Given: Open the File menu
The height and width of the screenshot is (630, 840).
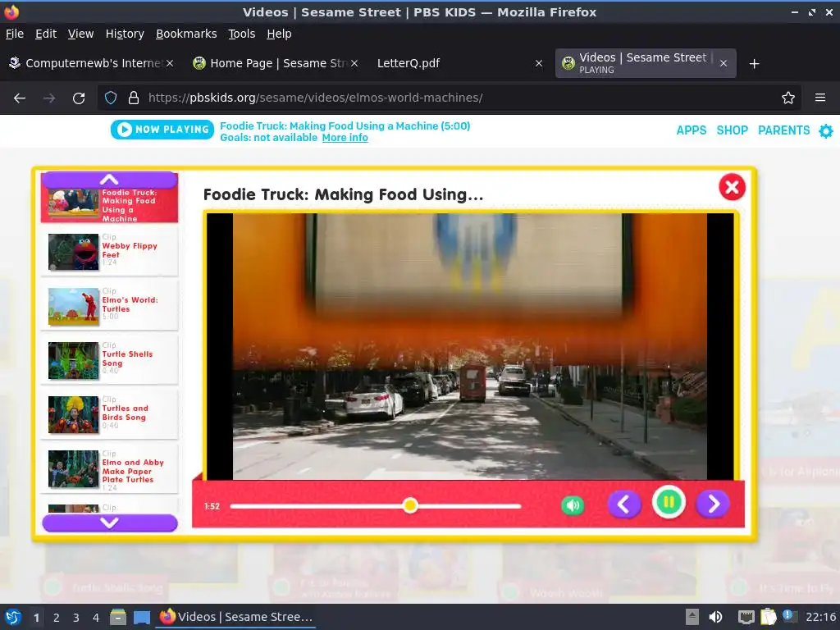Looking at the screenshot, I should 15,34.
